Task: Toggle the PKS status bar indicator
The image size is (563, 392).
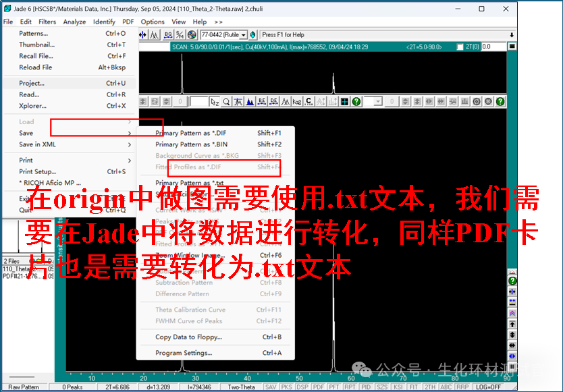Action: tap(286, 387)
